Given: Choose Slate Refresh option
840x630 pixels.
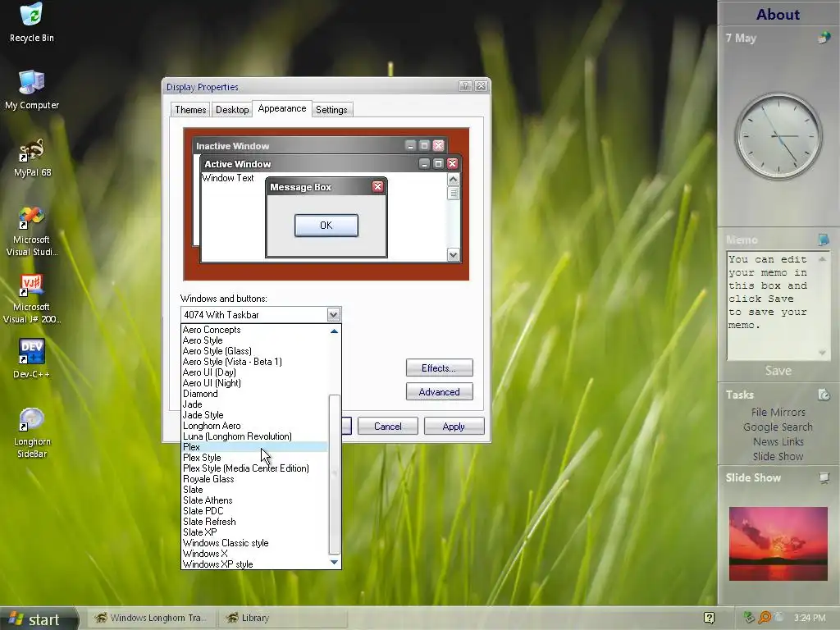Looking at the screenshot, I should [254, 522].
